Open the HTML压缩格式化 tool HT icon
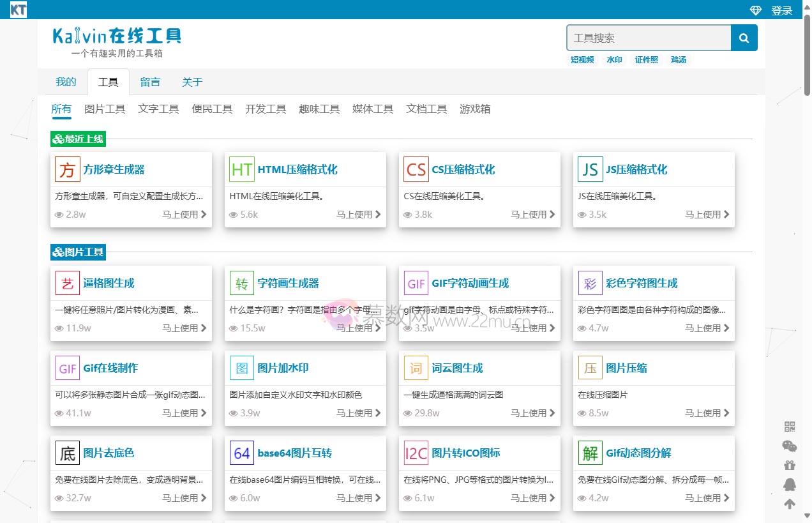 coord(241,169)
